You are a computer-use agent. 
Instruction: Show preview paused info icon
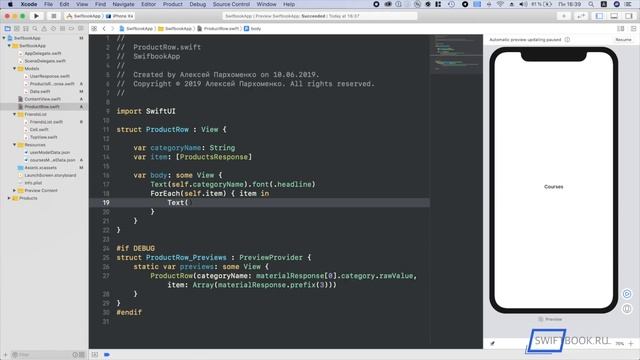pos(567,40)
